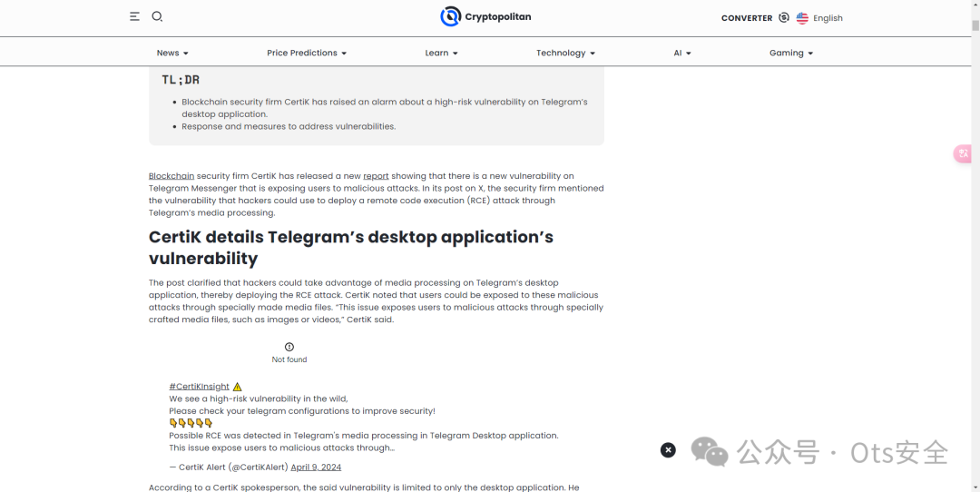This screenshot has height=492, width=980.
Task: Select English language option
Action: [x=828, y=18]
